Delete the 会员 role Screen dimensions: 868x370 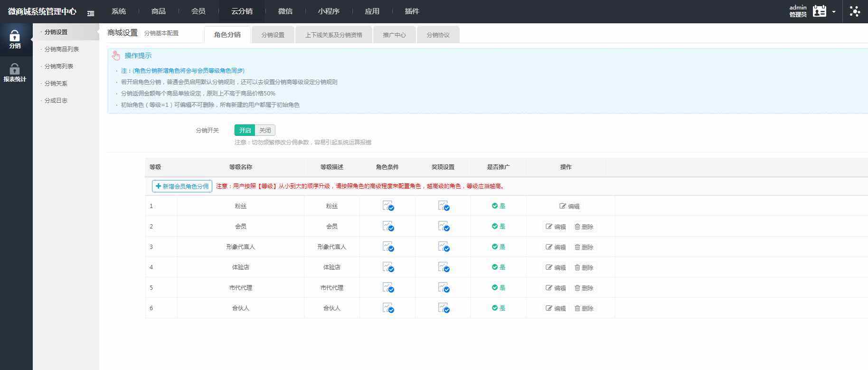[x=584, y=227]
